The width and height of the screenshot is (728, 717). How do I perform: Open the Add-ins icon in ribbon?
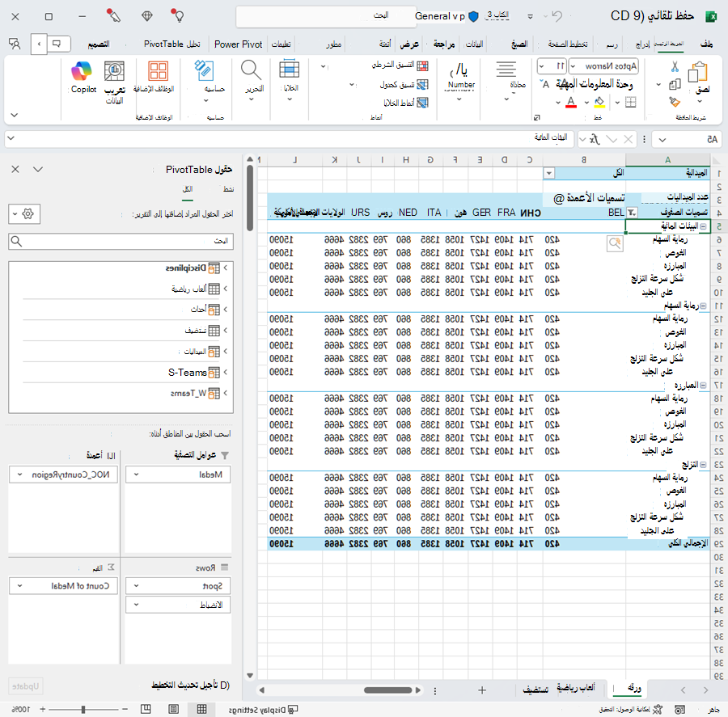(x=158, y=71)
